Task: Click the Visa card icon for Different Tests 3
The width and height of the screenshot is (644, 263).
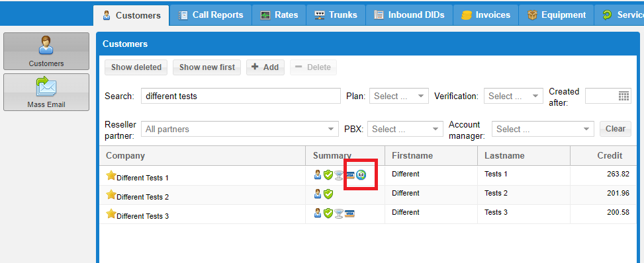Action: point(350,213)
